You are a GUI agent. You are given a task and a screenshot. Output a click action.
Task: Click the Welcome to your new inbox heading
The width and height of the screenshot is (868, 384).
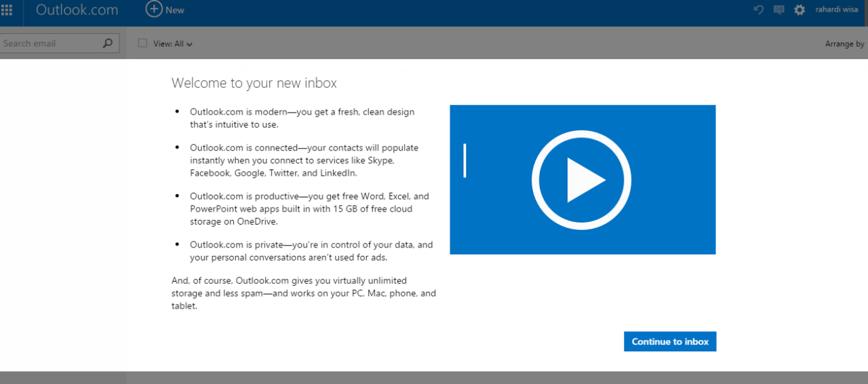[254, 83]
